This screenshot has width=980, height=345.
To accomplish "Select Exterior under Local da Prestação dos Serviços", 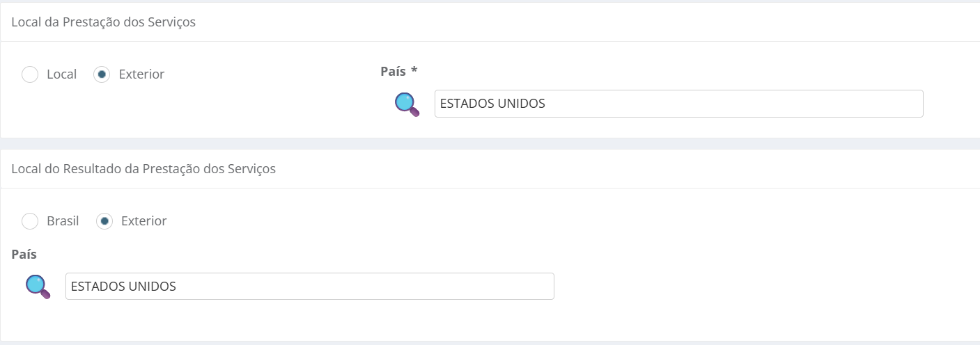I will tap(102, 74).
